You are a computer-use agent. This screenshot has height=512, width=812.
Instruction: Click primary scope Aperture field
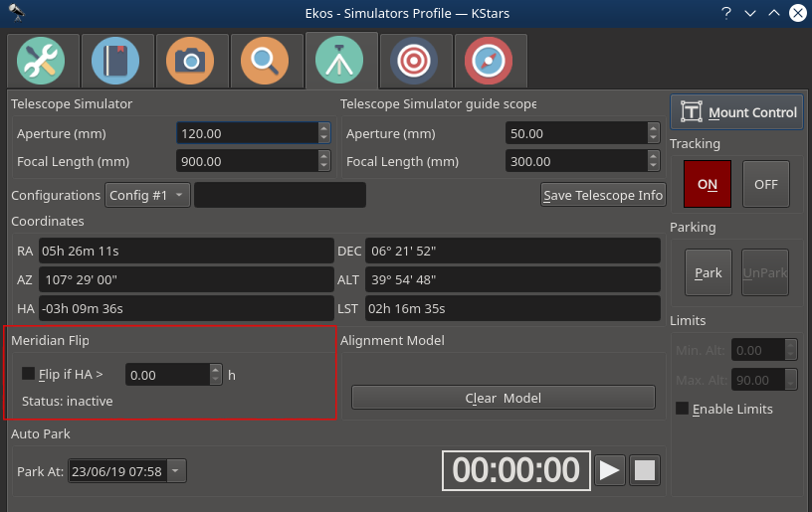(x=247, y=133)
